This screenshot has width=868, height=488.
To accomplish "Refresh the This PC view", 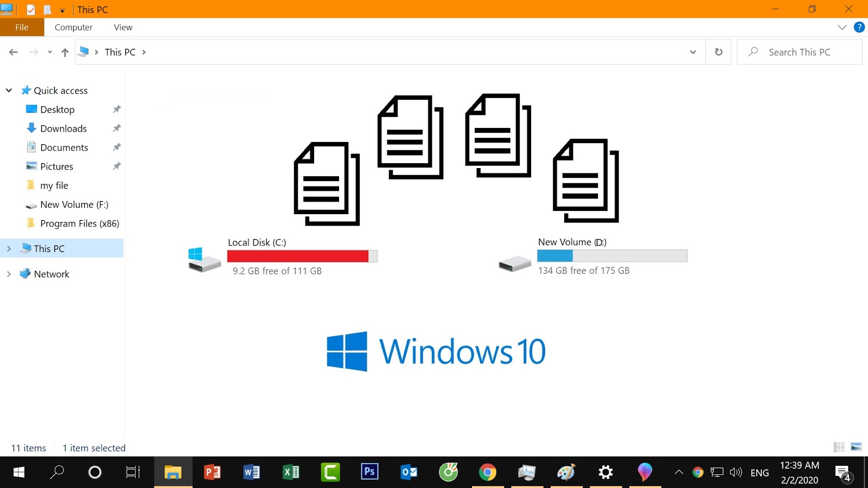I will click(718, 52).
